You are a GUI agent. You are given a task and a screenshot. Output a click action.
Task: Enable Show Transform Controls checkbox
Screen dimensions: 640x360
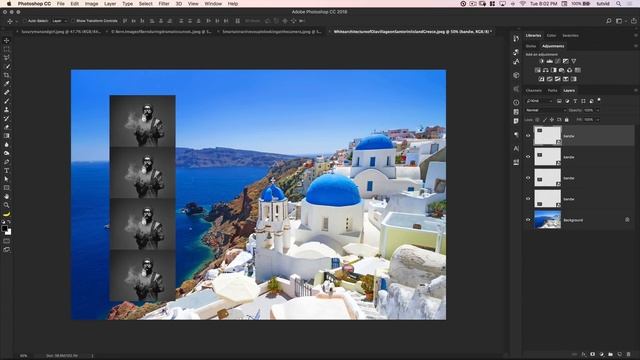pyautogui.click(x=73, y=21)
